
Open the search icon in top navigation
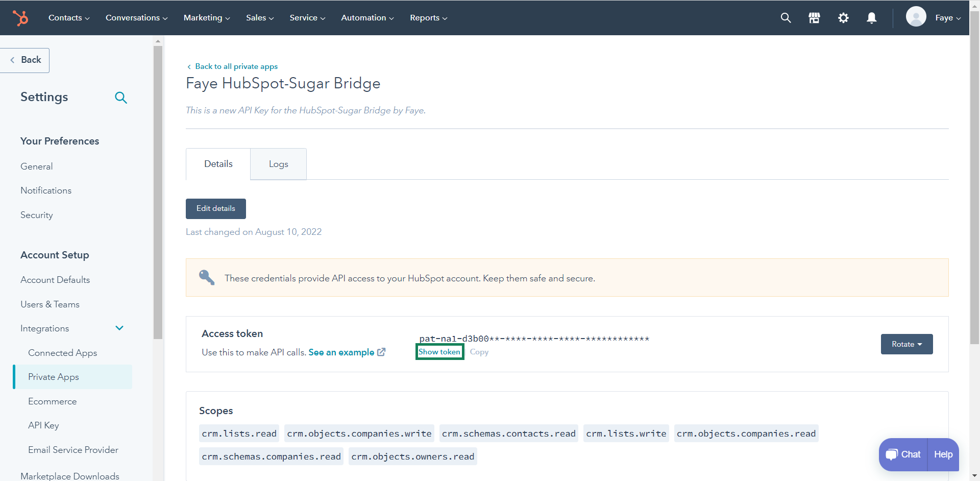point(786,18)
